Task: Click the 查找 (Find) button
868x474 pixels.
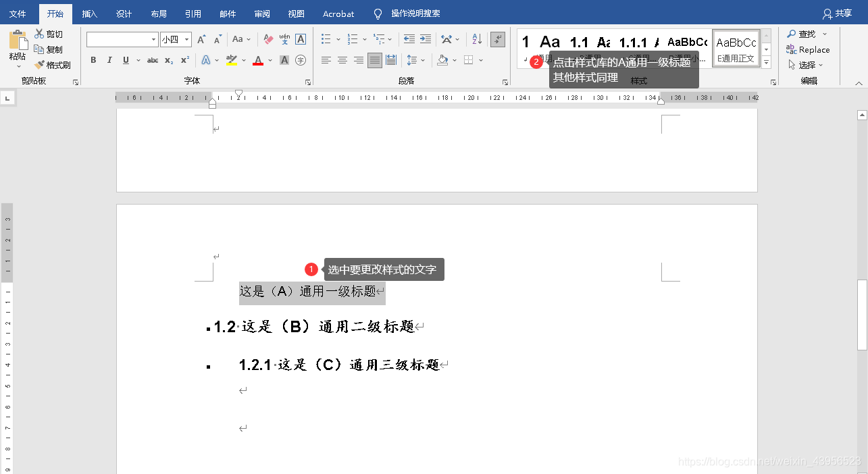Action: pos(802,34)
